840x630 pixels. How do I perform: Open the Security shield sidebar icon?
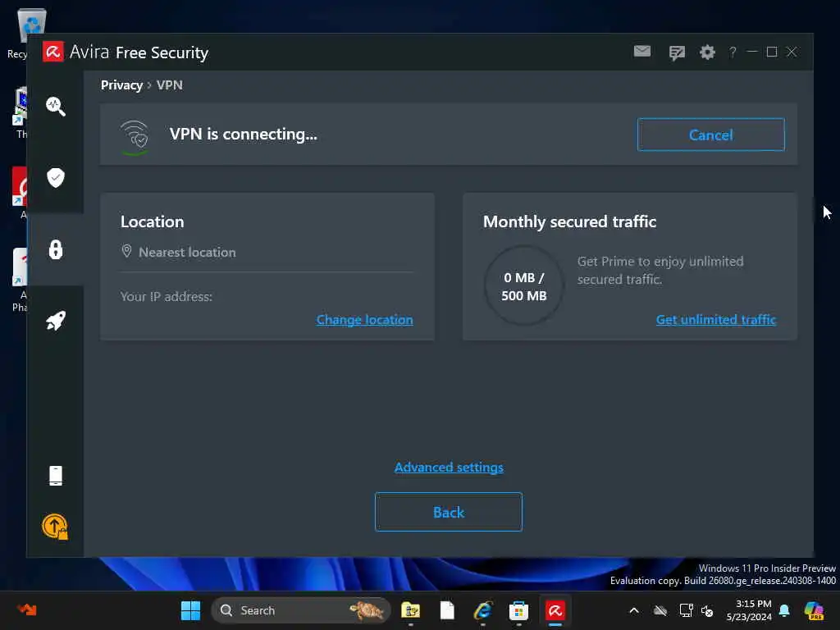[56, 177]
